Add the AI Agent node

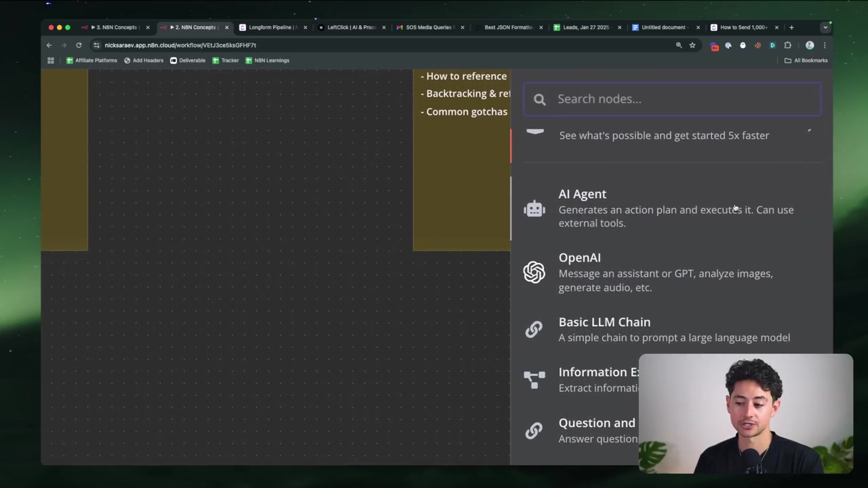(x=672, y=208)
